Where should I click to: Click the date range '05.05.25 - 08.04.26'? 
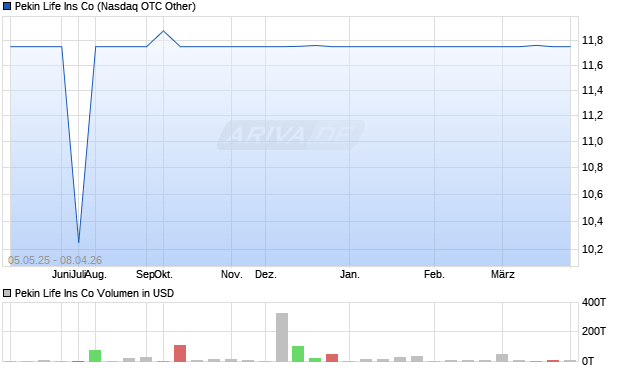55,260
